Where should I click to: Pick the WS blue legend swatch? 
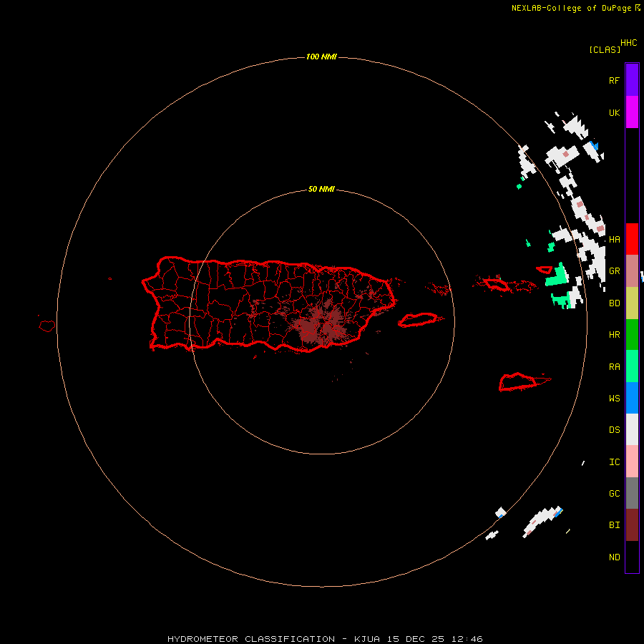632,398
